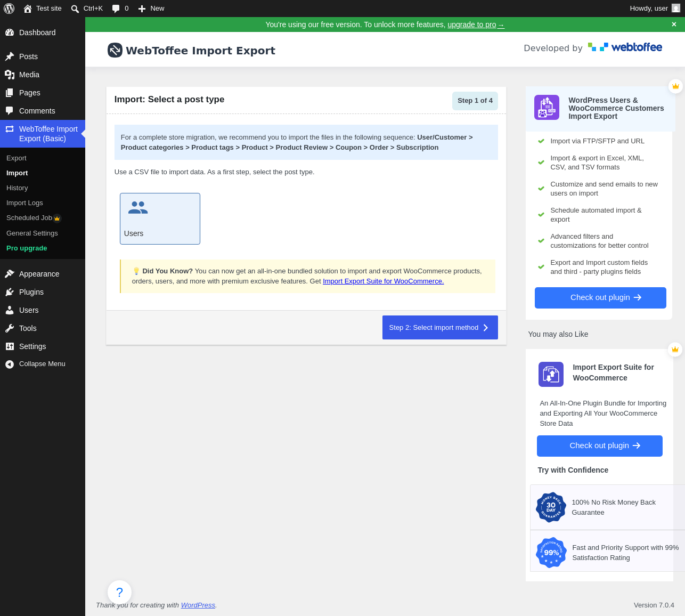Open the Test site home icon
This screenshot has width=685, height=616.
coord(28,9)
